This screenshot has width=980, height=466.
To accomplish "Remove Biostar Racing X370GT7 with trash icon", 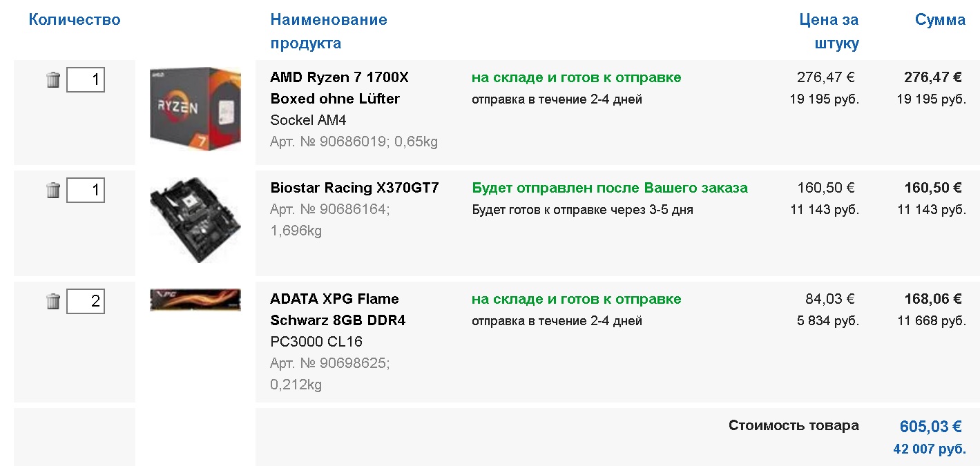I will [53, 191].
